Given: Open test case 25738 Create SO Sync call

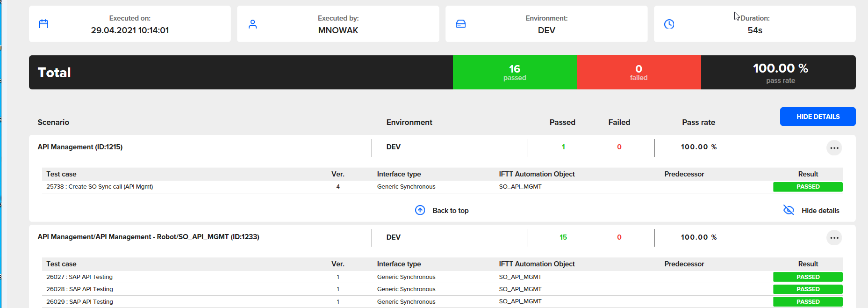Looking at the screenshot, I should pos(100,187).
